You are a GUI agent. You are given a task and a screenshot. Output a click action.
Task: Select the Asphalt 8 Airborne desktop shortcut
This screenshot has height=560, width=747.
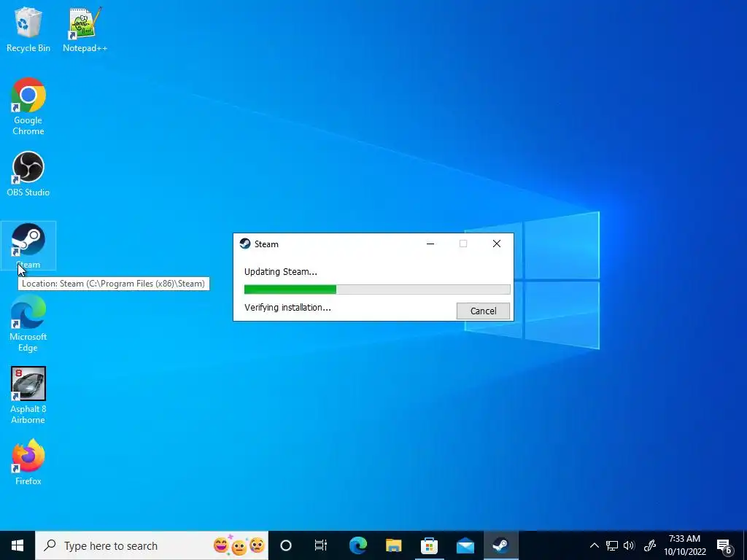pyautogui.click(x=28, y=395)
